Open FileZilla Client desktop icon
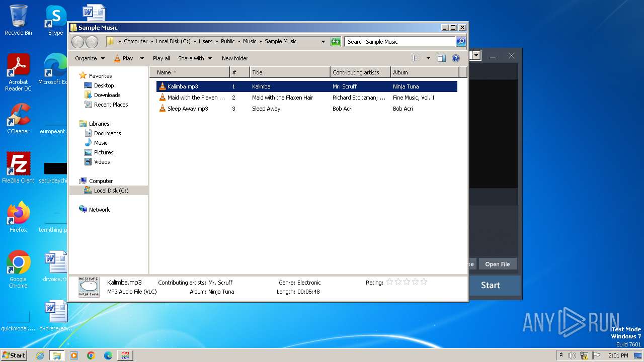Screen dimensions: 644x362 coord(18,168)
